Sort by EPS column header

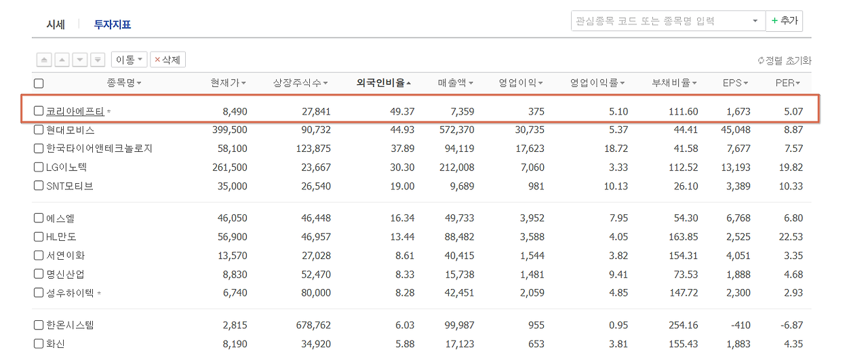pyautogui.click(x=736, y=83)
